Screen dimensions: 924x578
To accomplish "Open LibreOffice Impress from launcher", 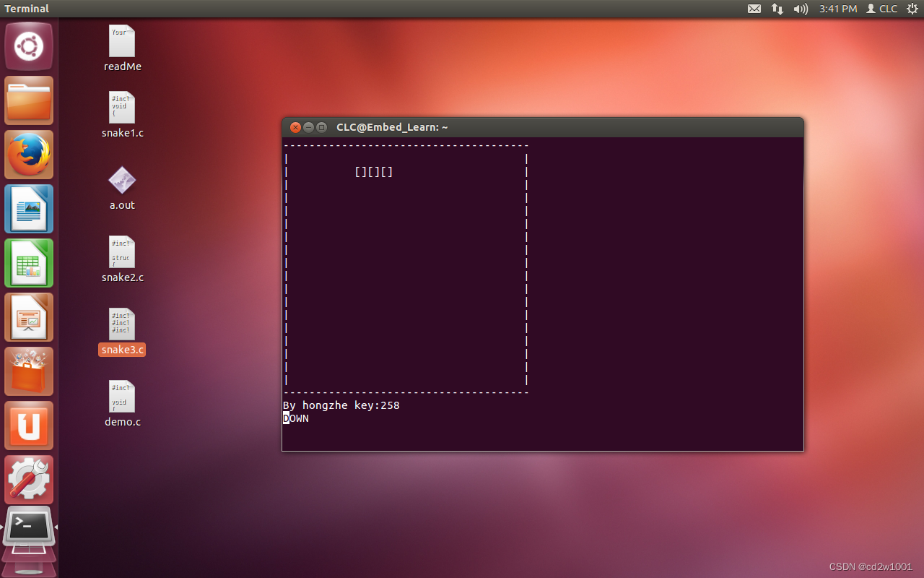I will pos(29,317).
